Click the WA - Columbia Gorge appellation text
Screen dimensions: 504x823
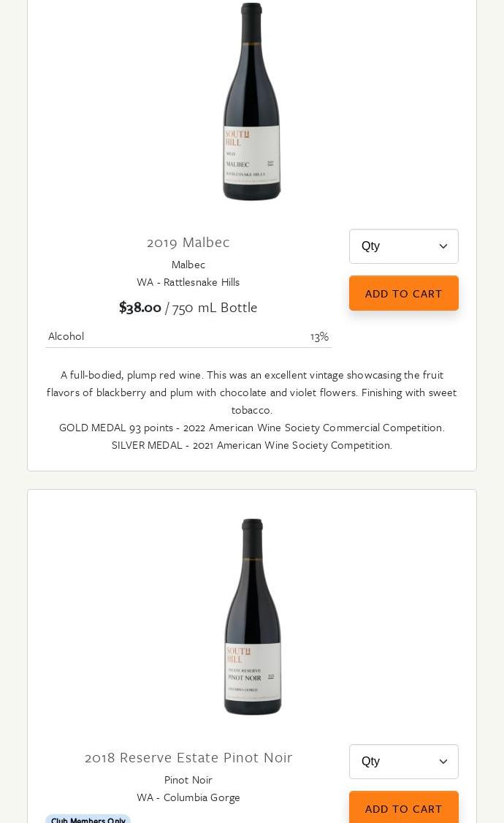[x=188, y=797]
